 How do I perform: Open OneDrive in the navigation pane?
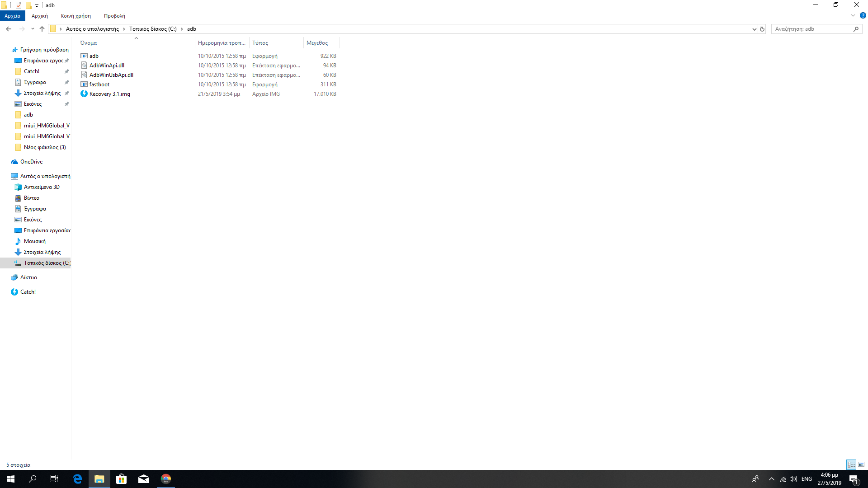[x=31, y=162]
